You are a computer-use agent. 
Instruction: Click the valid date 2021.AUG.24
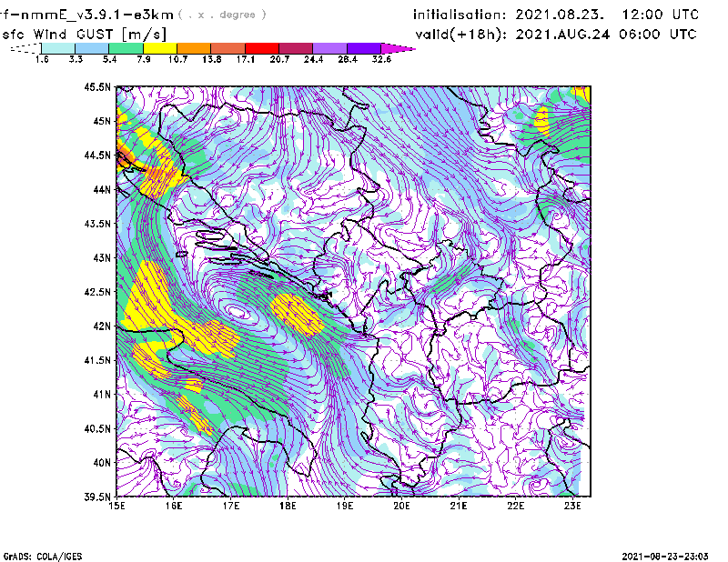pyautogui.click(x=562, y=35)
